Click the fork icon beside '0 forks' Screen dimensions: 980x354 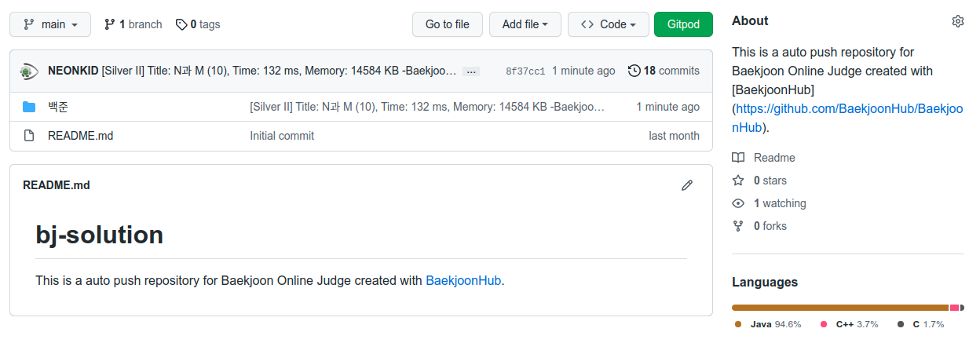pyautogui.click(x=738, y=226)
